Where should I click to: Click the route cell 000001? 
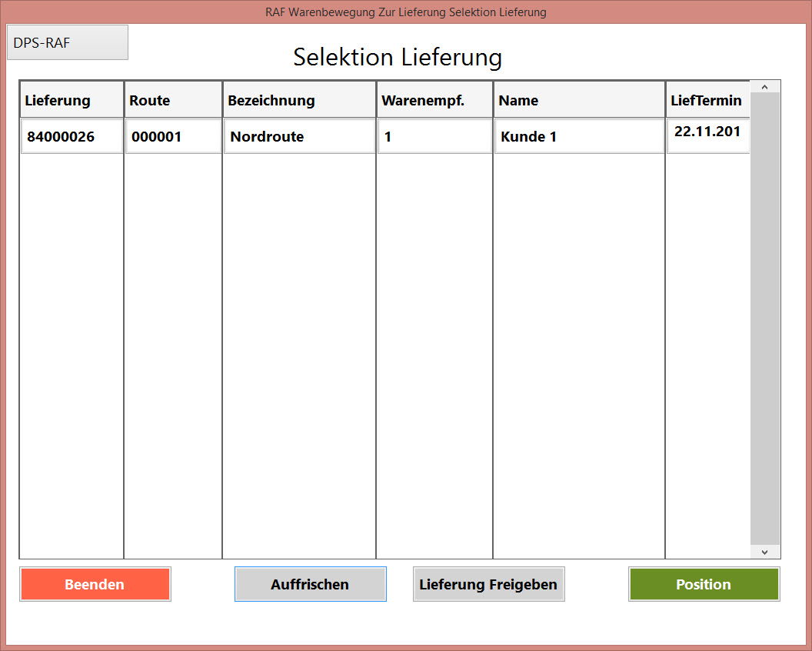173,137
